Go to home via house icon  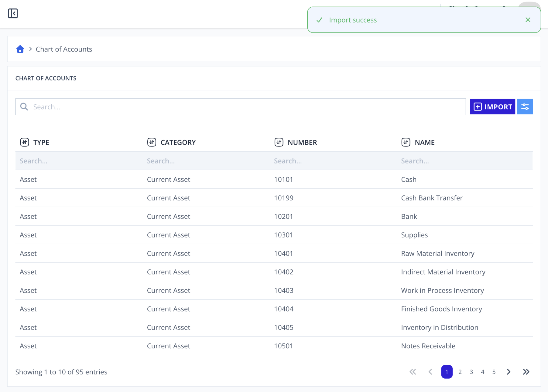coord(20,49)
